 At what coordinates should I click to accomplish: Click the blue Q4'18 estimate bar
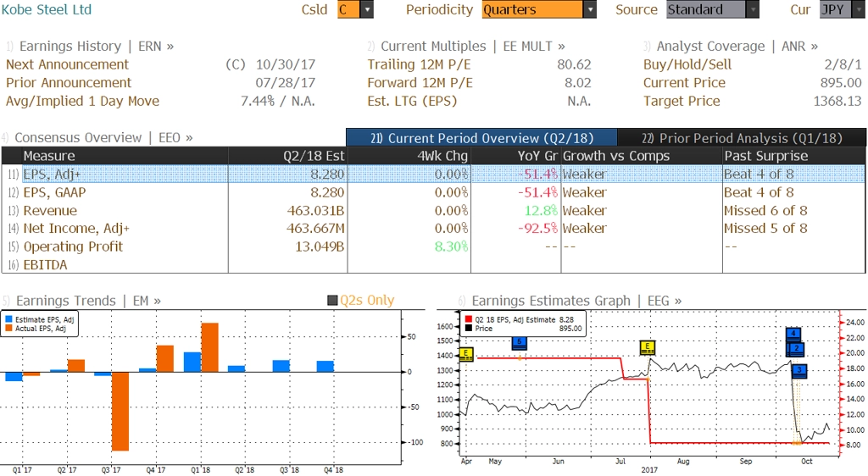(x=325, y=367)
